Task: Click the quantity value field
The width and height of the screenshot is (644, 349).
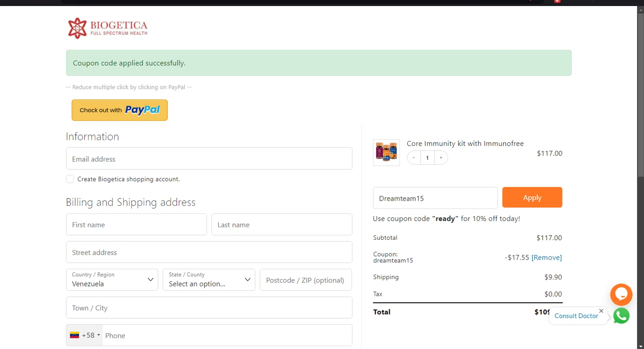Action: [x=428, y=158]
